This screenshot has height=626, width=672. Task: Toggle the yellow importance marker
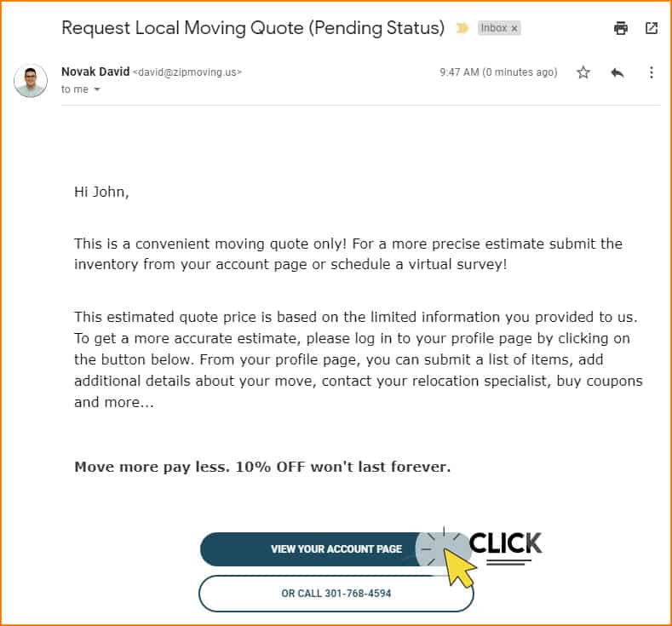tap(462, 28)
